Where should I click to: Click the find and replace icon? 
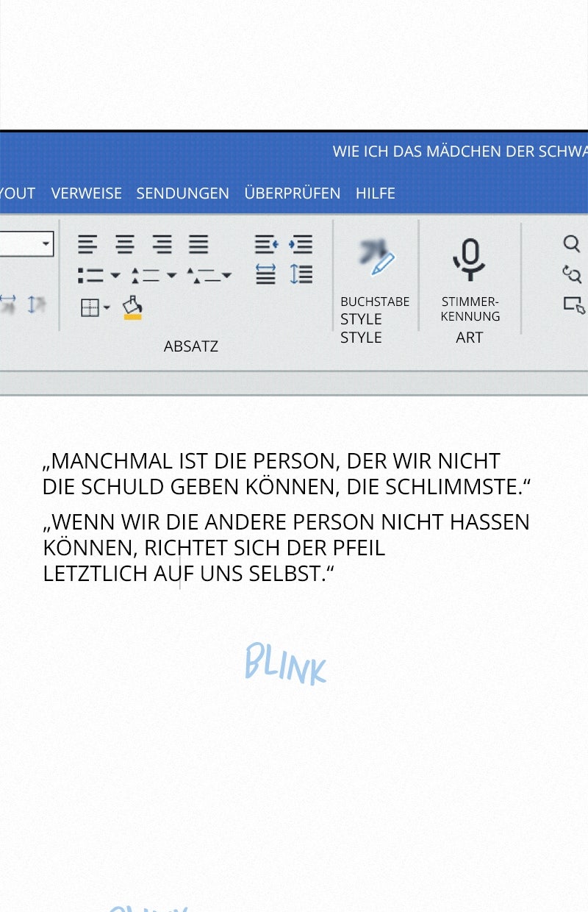point(571,274)
